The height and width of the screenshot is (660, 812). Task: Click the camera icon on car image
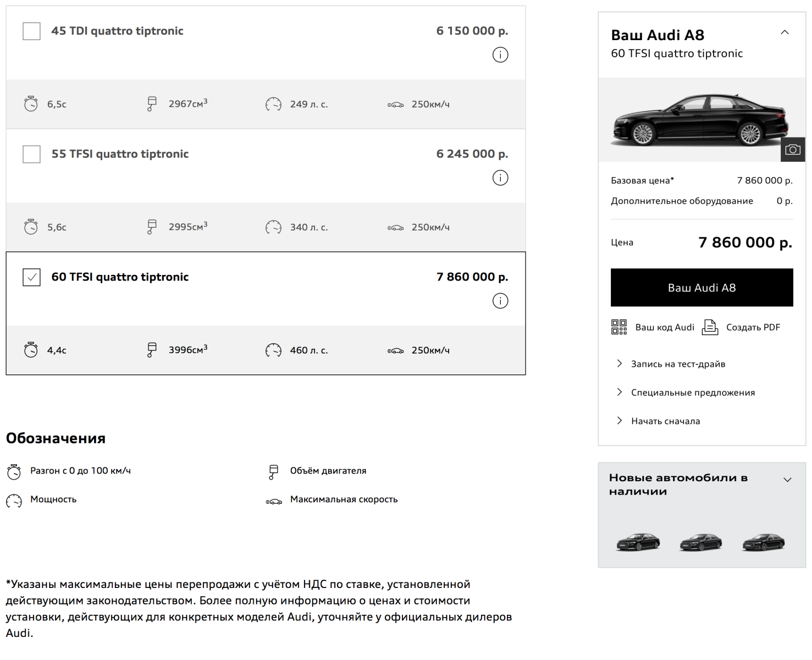(x=792, y=150)
